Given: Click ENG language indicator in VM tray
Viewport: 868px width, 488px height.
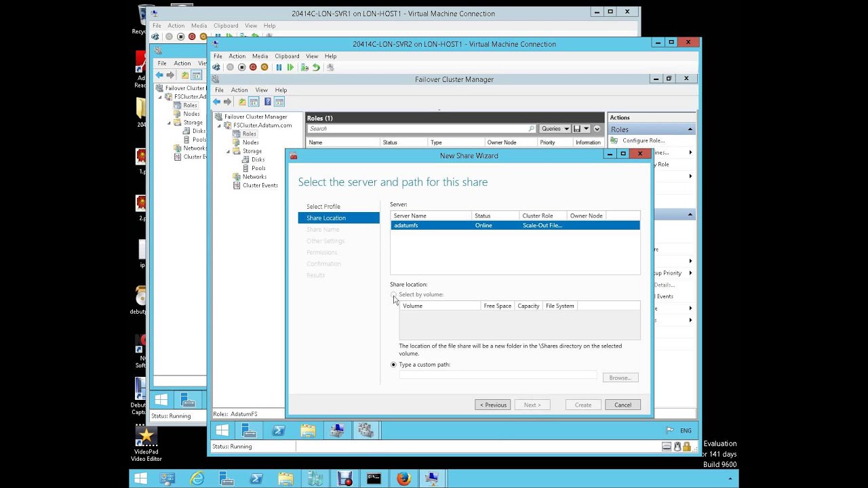Looking at the screenshot, I should coord(686,430).
